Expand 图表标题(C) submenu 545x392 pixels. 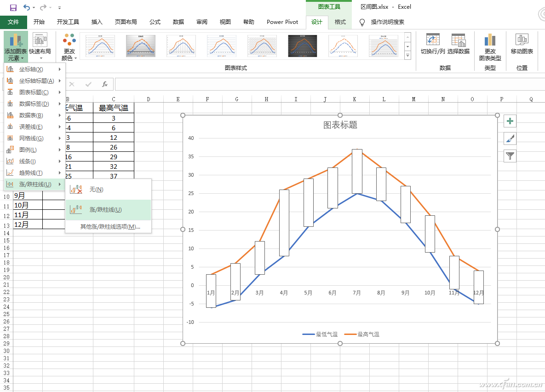click(34, 92)
